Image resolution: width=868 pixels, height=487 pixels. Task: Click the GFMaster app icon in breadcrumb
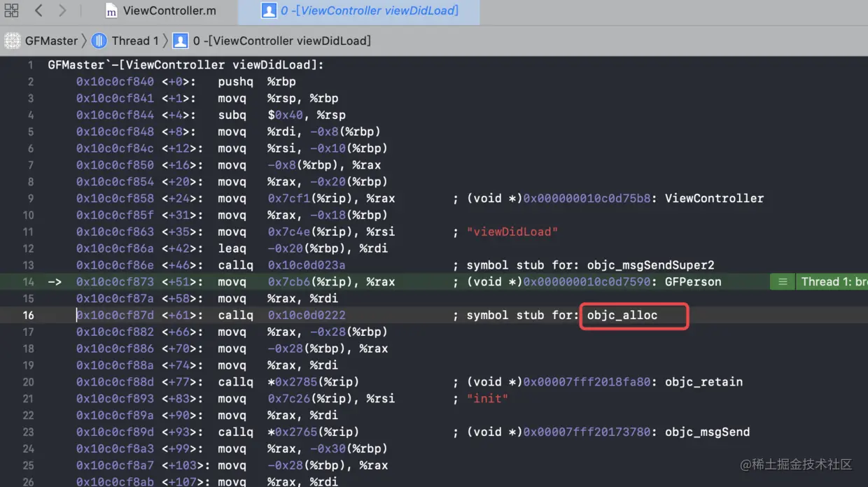12,41
